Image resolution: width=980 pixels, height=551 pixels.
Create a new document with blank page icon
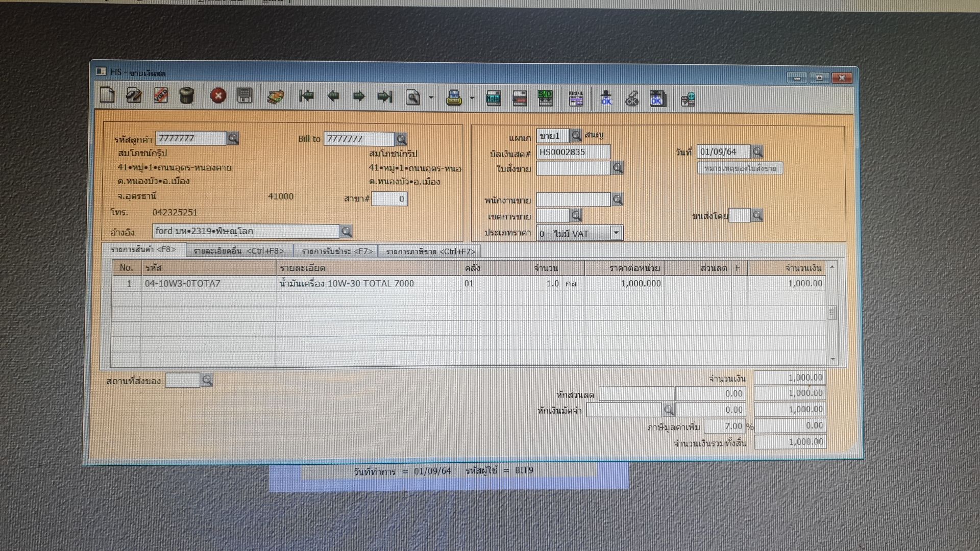click(x=107, y=95)
